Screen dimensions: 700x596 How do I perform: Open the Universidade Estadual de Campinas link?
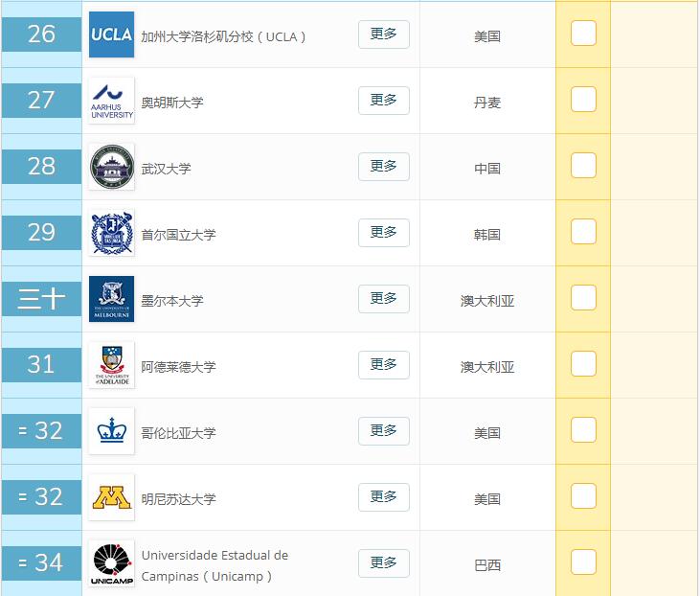pos(214,565)
